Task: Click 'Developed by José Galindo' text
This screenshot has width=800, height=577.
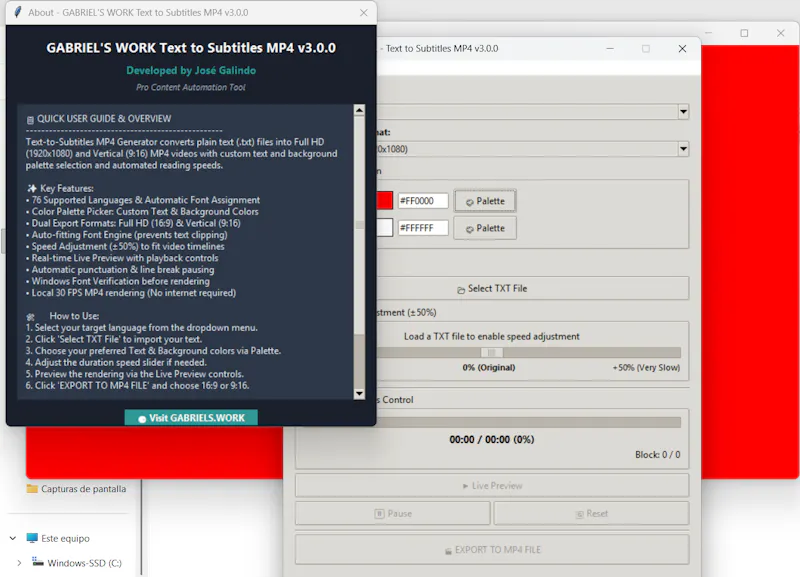Action: pyautogui.click(x=191, y=70)
